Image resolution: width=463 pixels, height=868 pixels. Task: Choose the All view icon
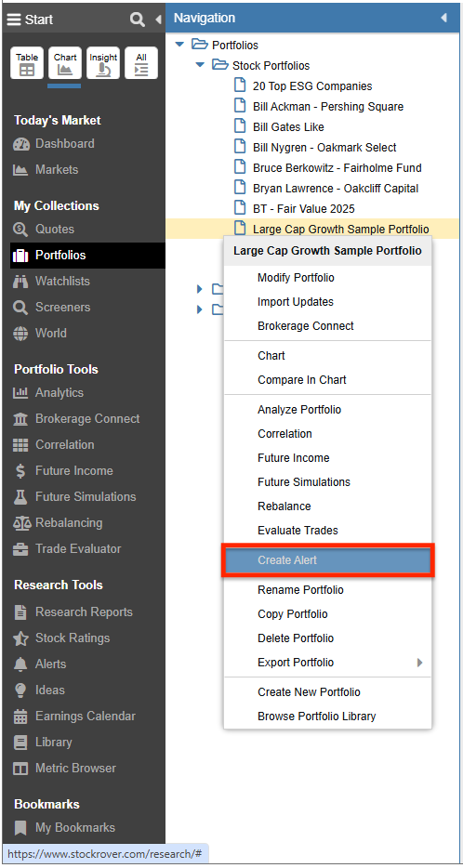click(141, 63)
